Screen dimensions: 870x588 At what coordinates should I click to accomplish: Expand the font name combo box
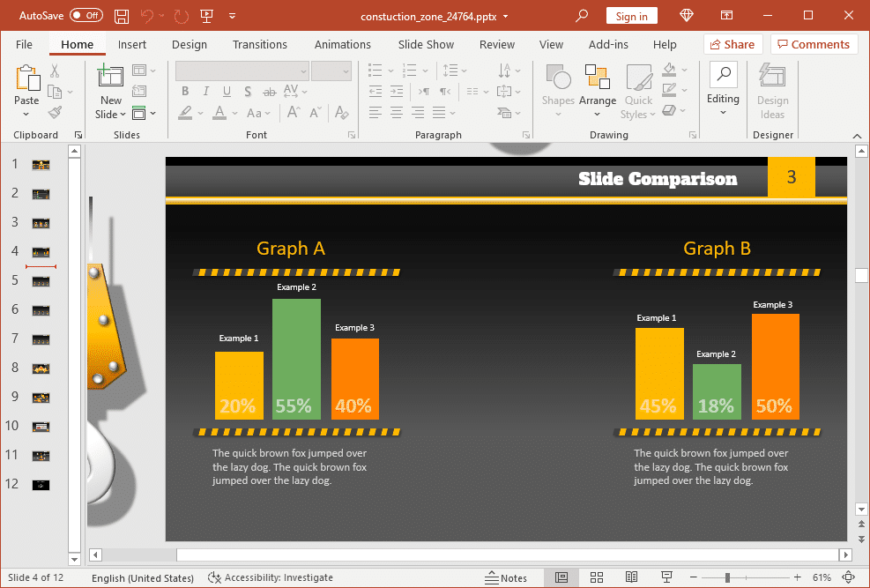[x=303, y=71]
